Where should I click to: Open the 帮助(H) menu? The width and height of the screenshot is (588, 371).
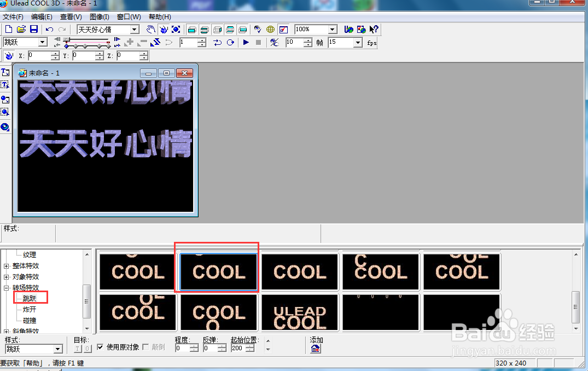tap(160, 17)
